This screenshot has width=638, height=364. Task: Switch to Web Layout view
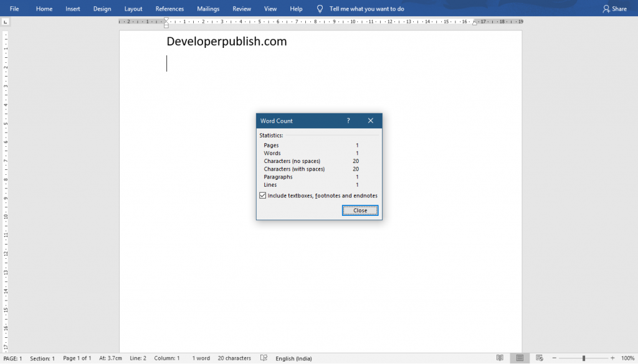[x=539, y=358]
